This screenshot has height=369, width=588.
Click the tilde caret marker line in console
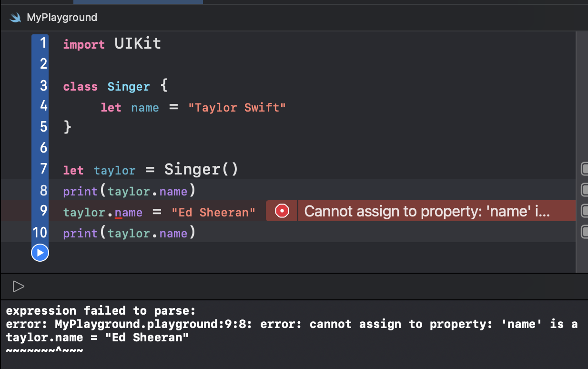click(x=44, y=351)
